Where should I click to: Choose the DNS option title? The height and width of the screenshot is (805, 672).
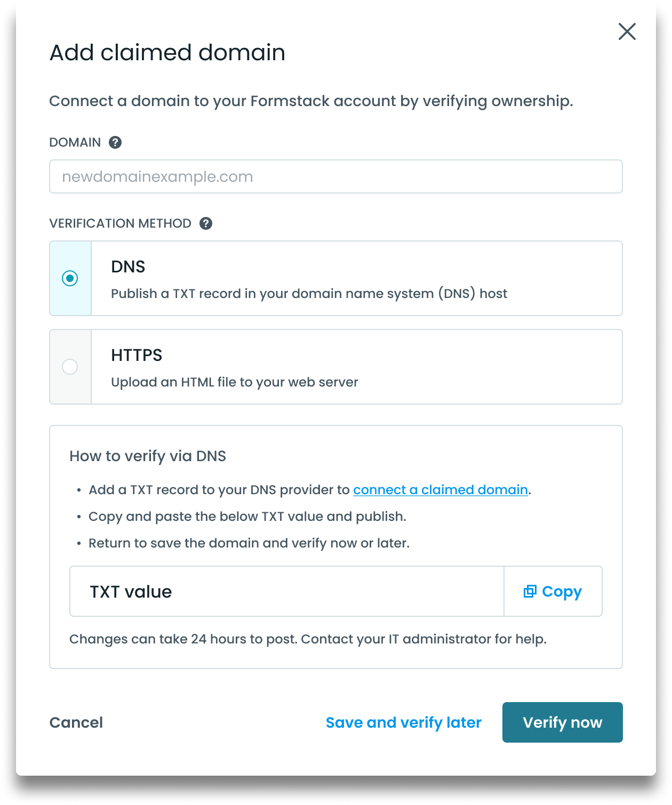[x=128, y=267]
